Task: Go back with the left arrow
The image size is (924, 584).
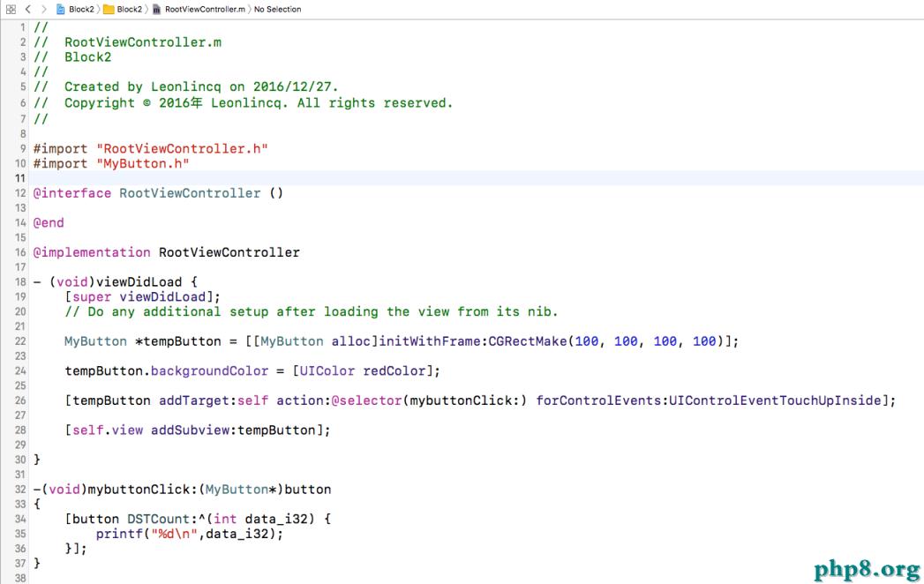Action: (x=27, y=9)
